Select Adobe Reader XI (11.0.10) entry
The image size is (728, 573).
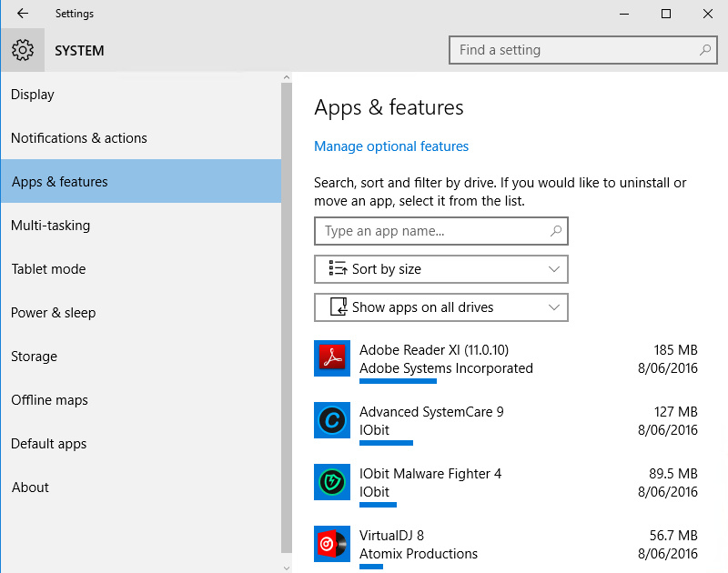(x=506, y=361)
